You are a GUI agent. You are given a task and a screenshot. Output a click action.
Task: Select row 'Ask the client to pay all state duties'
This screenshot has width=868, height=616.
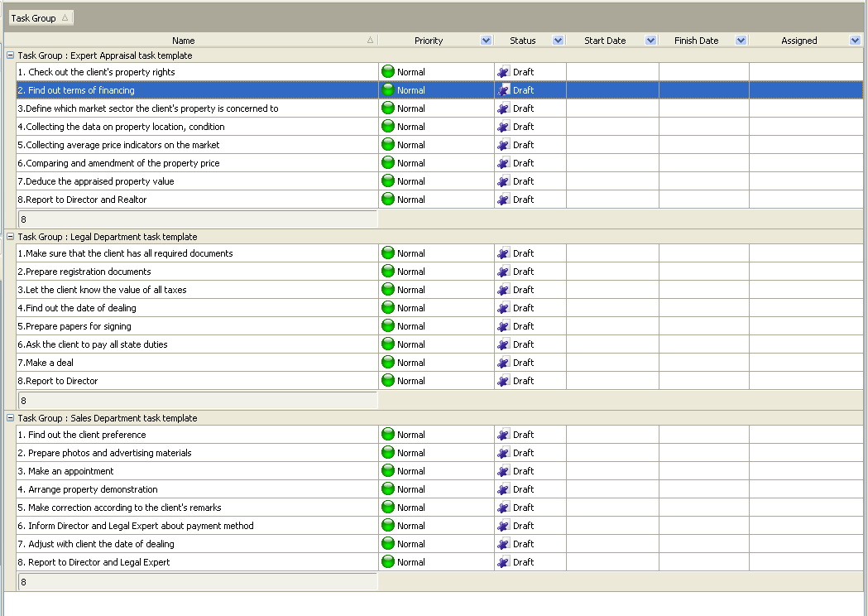point(97,344)
